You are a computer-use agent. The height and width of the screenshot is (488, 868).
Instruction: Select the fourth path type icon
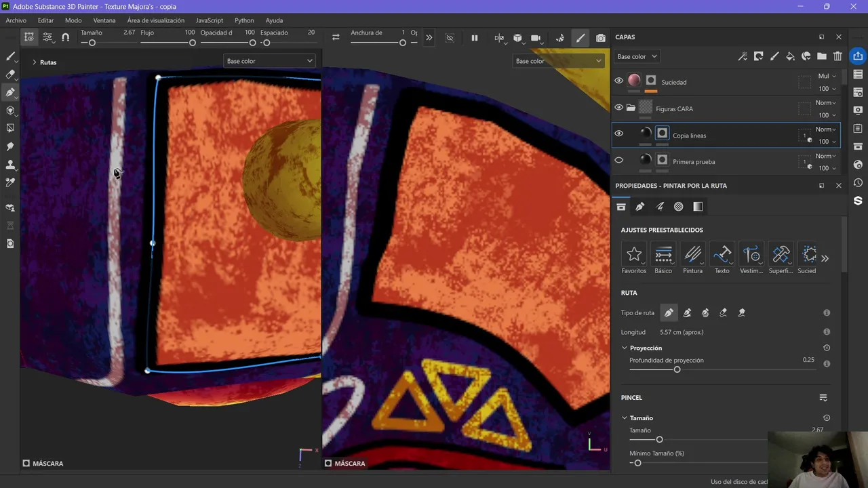pyautogui.click(x=724, y=312)
